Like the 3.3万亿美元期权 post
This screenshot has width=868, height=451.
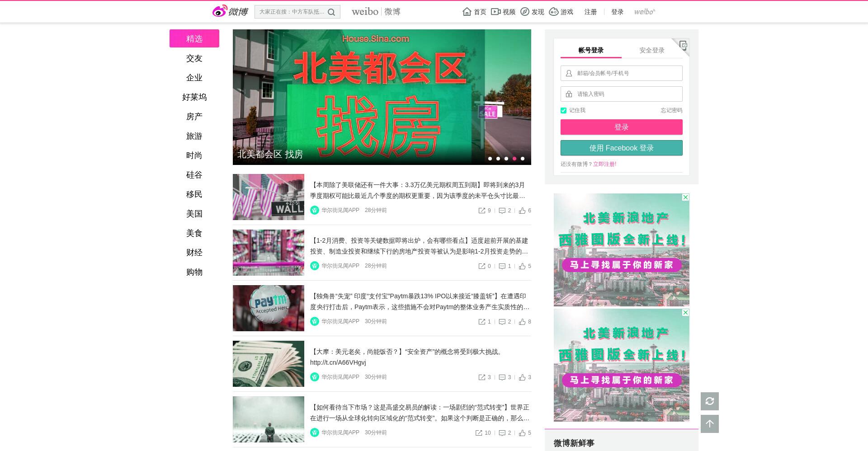point(522,211)
